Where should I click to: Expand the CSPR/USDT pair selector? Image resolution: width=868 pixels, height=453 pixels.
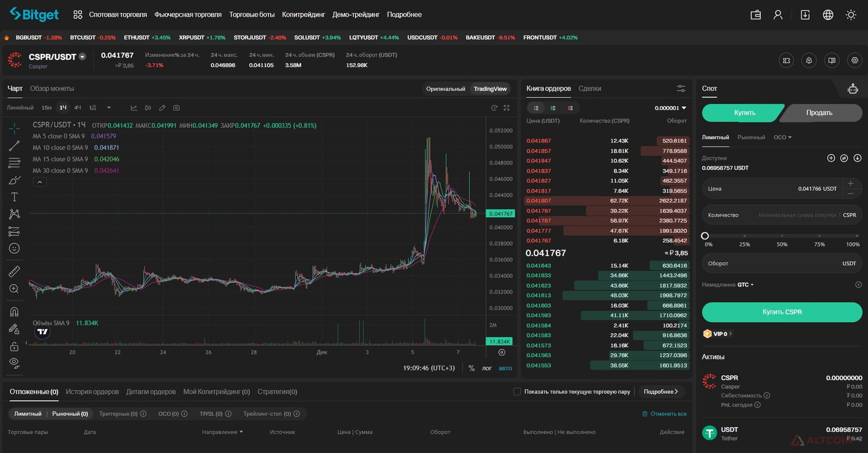[82, 57]
